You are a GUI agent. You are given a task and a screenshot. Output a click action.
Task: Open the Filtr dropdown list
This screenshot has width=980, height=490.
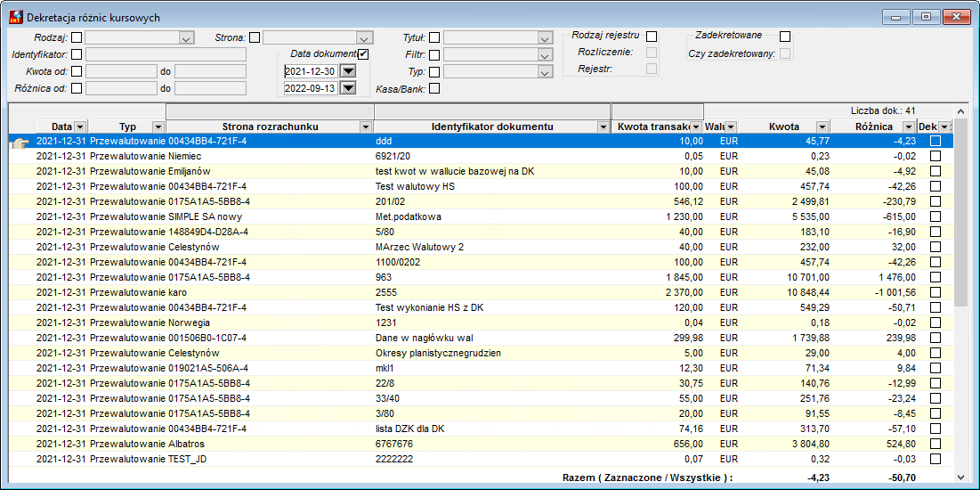543,55
